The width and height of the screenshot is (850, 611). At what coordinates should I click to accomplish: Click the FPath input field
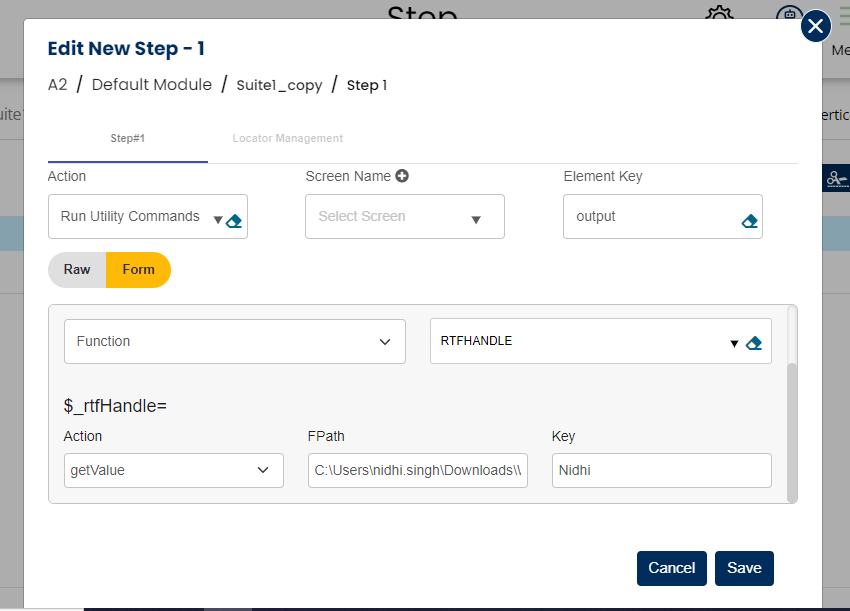418,470
